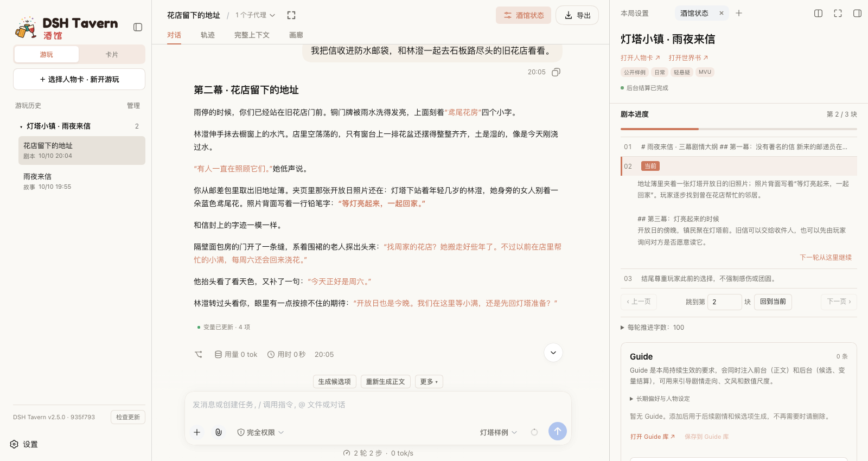Collapse the left sidebar panel icon
The height and width of the screenshot is (461, 868).
[138, 27]
